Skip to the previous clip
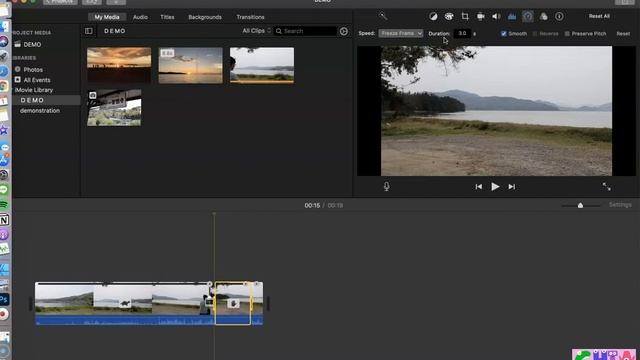This screenshot has height=360, width=640. click(479, 187)
